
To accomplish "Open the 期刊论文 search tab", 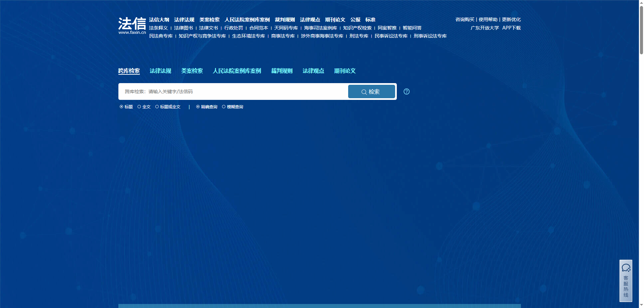I will click(345, 71).
